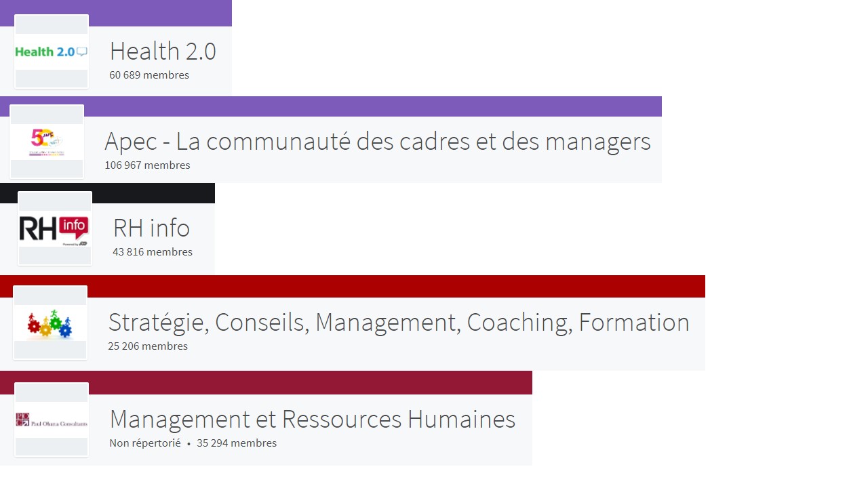Viewport: 868px width, 488px height.
Task: Open the RH info group title
Action: click(151, 228)
